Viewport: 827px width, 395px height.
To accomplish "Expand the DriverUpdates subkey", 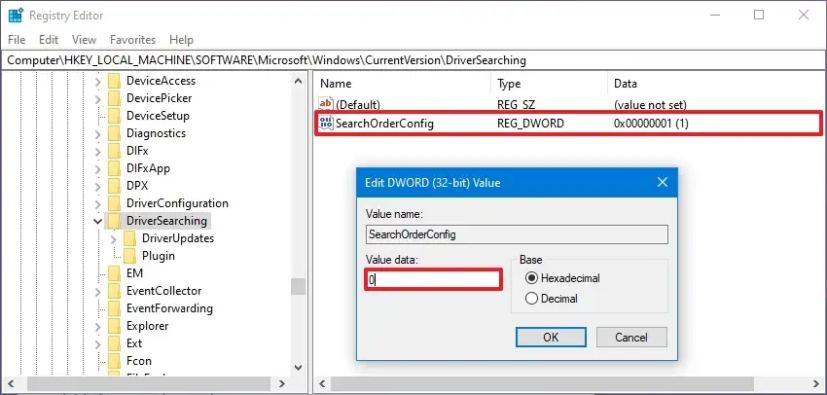I will click(x=113, y=239).
